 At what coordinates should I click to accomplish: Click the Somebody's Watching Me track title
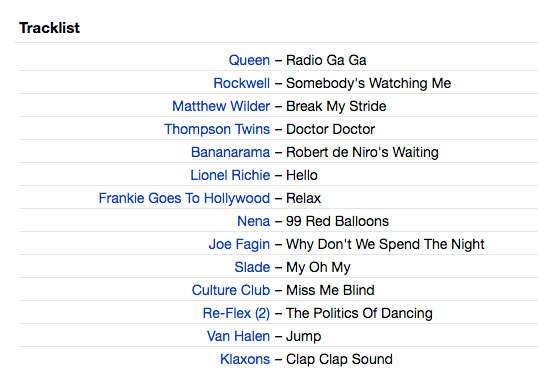(369, 83)
